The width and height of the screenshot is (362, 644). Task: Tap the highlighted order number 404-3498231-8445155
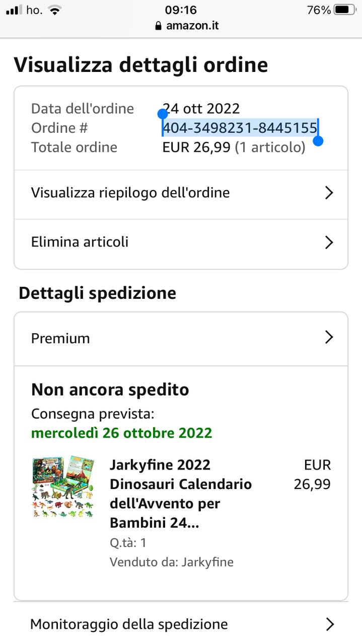click(240, 128)
